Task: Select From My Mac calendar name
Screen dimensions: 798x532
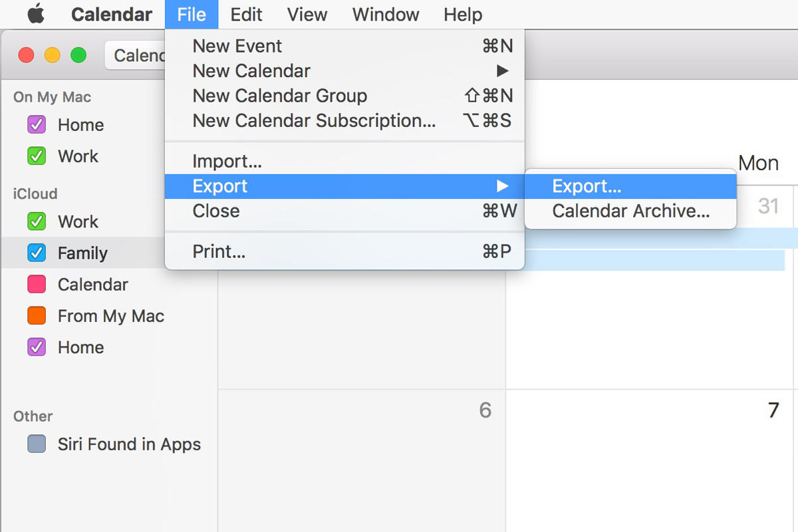Action: [111, 316]
